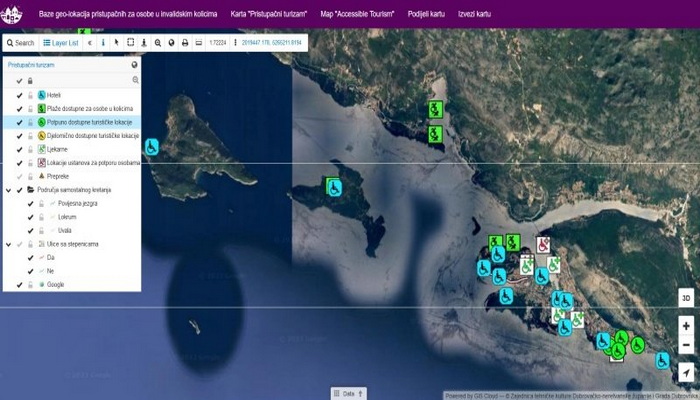Hide the Google basemap layer

pyautogui.click(x=19, y=285)
